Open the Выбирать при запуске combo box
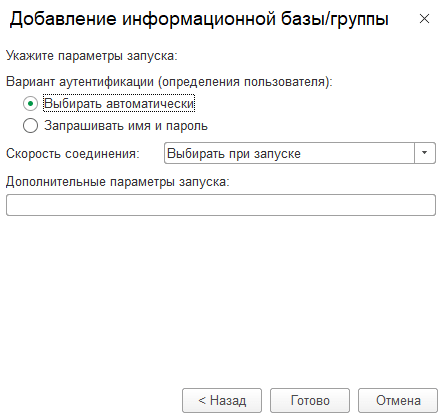The image size is (442, 418). click(300, 153)
